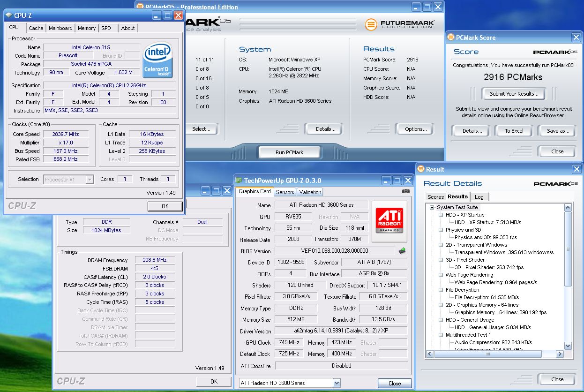Open the About tab in CPU-Z
Screen dimensions: 584x392
128,28
